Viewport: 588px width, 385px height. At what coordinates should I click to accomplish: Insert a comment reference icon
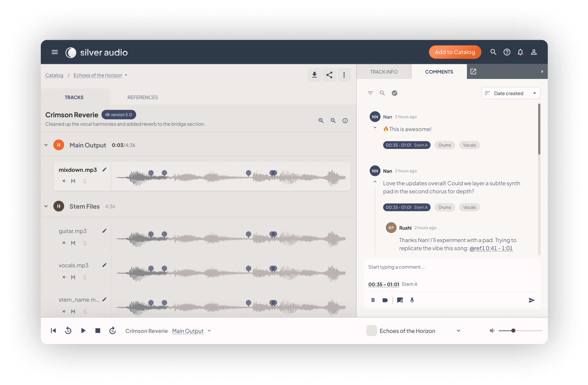[400, 300]
